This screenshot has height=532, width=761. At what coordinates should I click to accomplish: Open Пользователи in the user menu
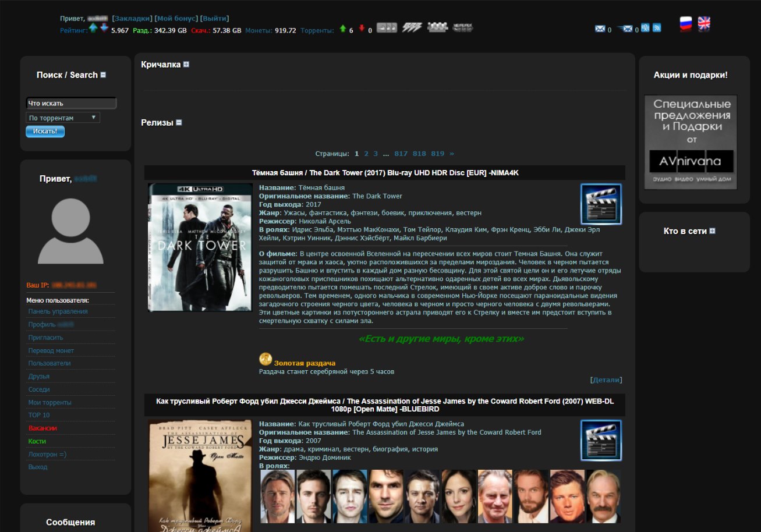point(49,363)
